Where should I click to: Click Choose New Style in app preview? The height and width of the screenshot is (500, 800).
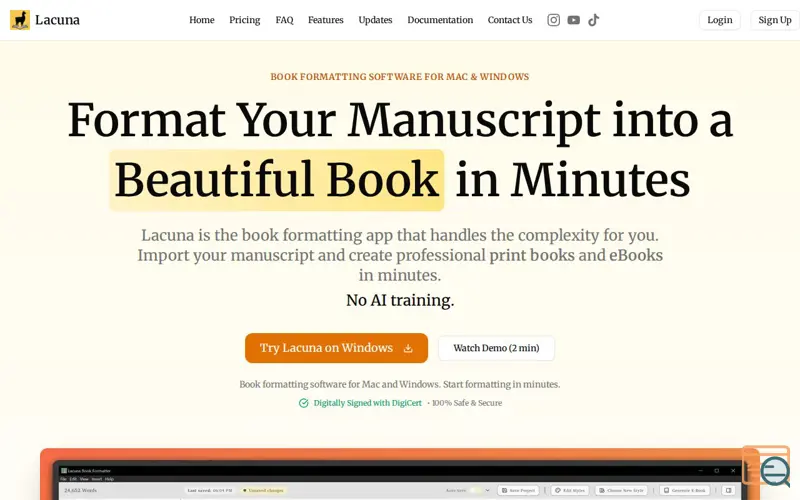click(x=621, y=490)
